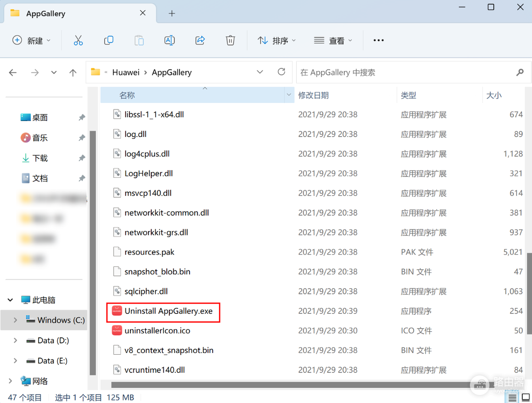Open the 查看 (View) dropdown

point(333,40)
